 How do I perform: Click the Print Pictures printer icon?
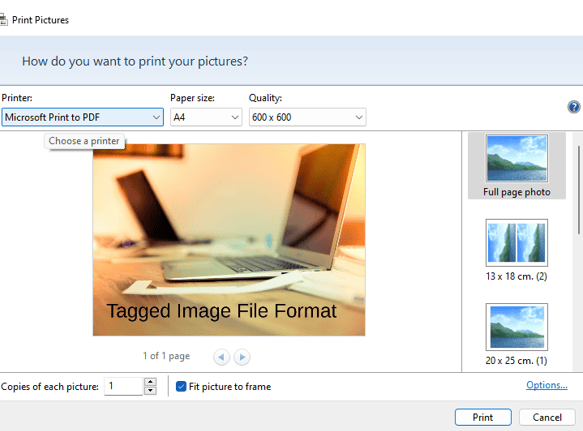click(3, 20)
